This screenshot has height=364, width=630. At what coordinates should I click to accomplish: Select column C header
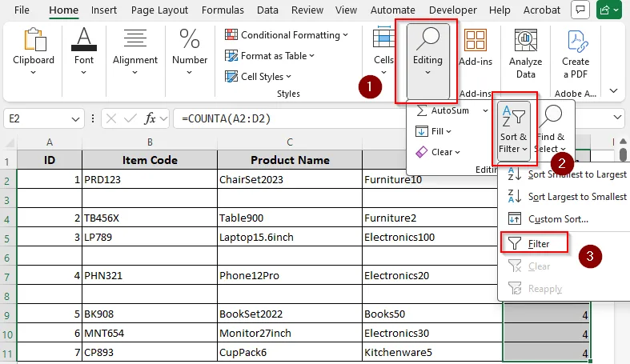[x=290, y=142]
